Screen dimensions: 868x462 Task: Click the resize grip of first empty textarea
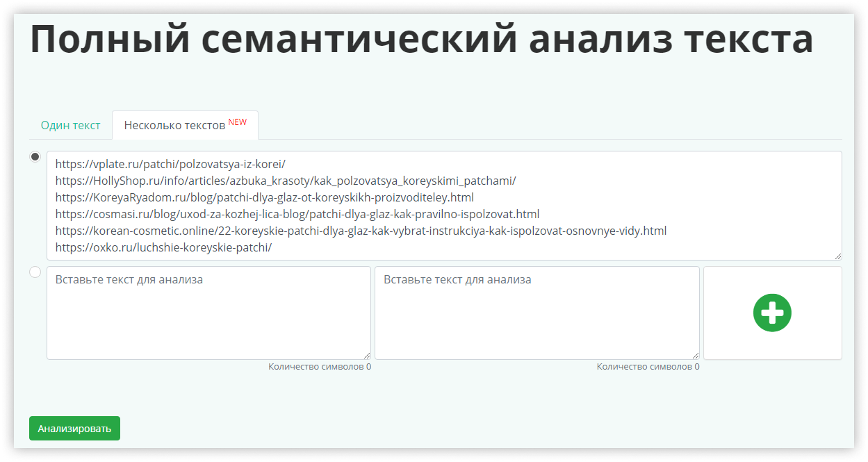coord(366,355)
